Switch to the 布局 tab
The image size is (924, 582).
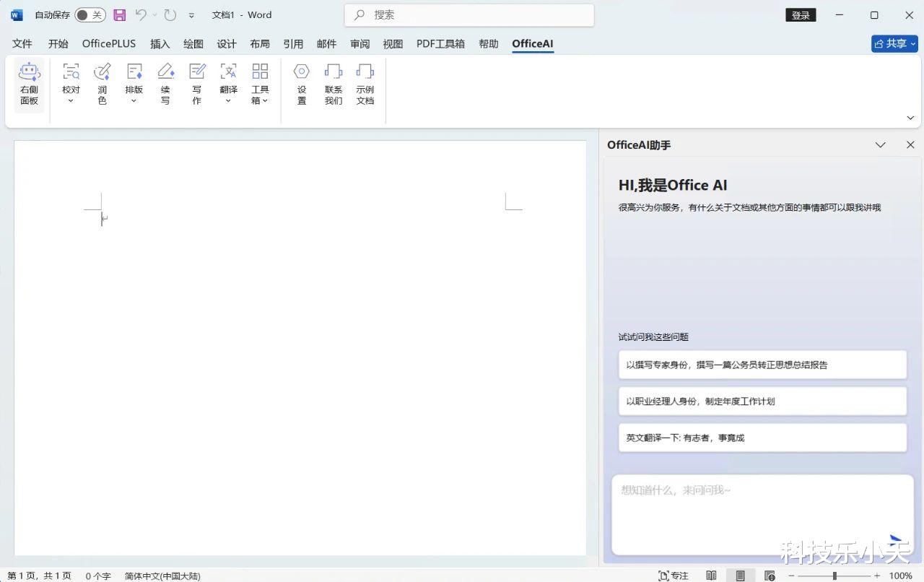tap(260, 44)
